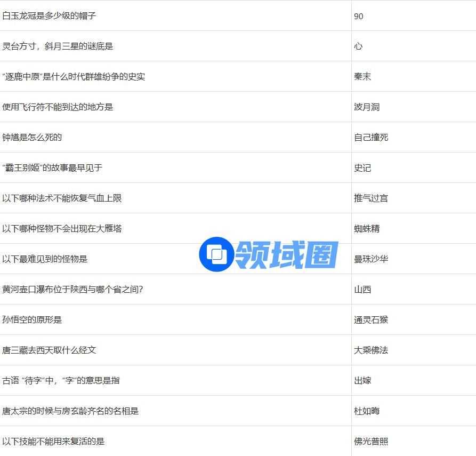The width and height of the screenshot is (476, 456).
Task: Click the answer 杜如晦
Action: click(x=367, y=411)
